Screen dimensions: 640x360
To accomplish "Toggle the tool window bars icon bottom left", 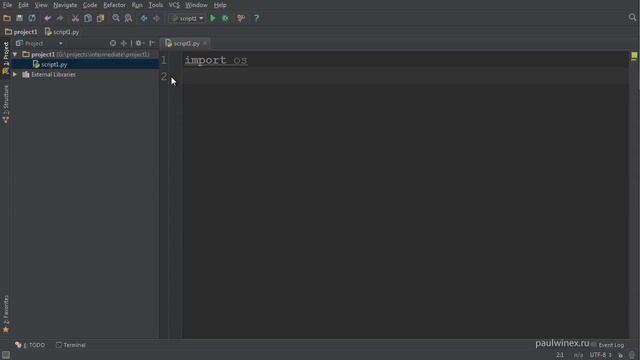I will pyautogui.click(x=6, y=355).
